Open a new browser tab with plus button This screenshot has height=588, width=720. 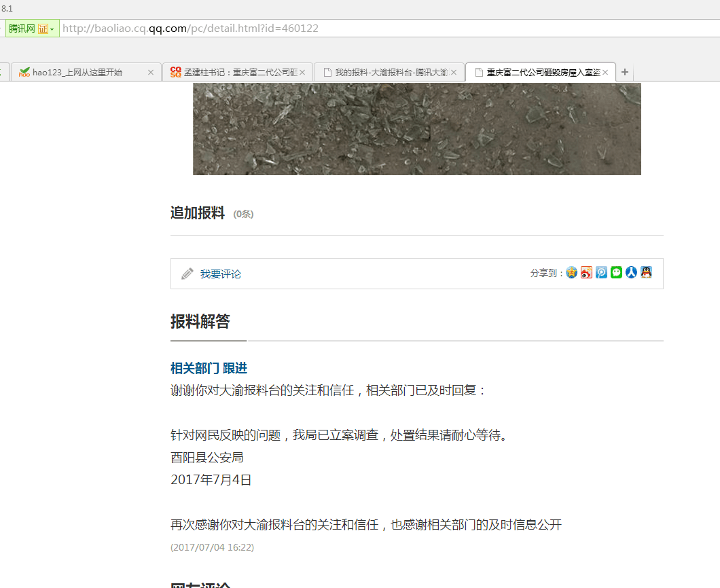pyautogui.click(x=625, y=72)
